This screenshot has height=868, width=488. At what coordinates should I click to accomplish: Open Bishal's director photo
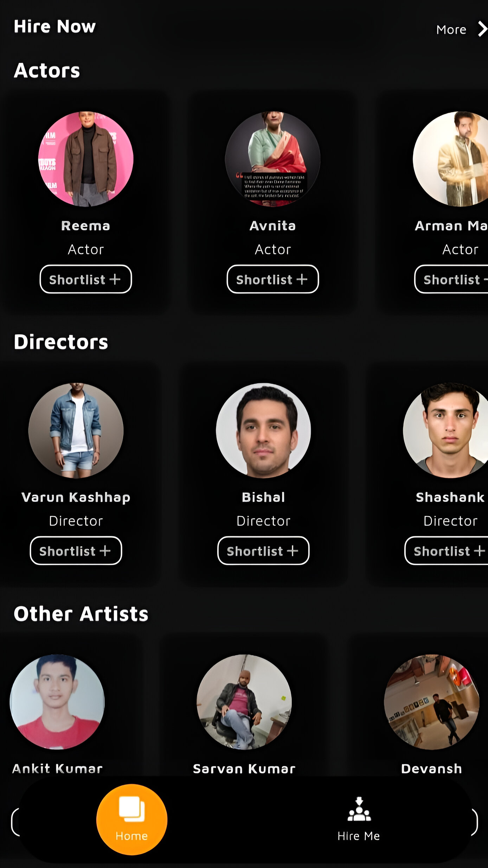(x=263, y=430)
